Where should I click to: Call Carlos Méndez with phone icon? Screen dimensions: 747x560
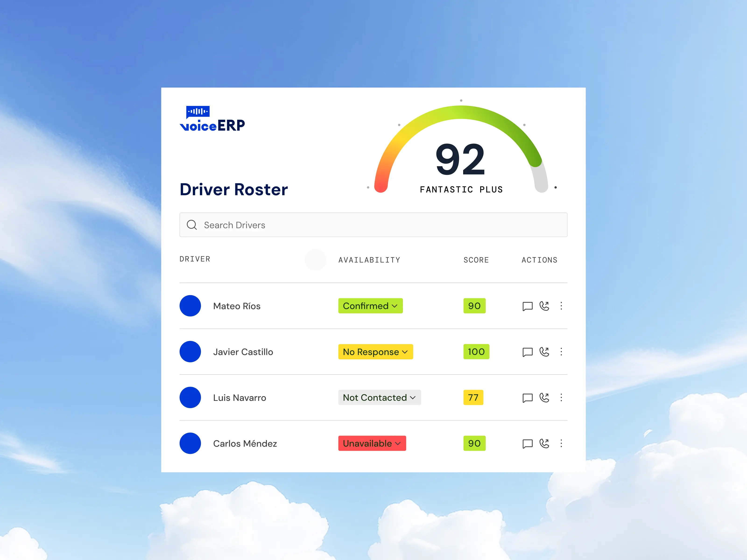pos(544,444)
